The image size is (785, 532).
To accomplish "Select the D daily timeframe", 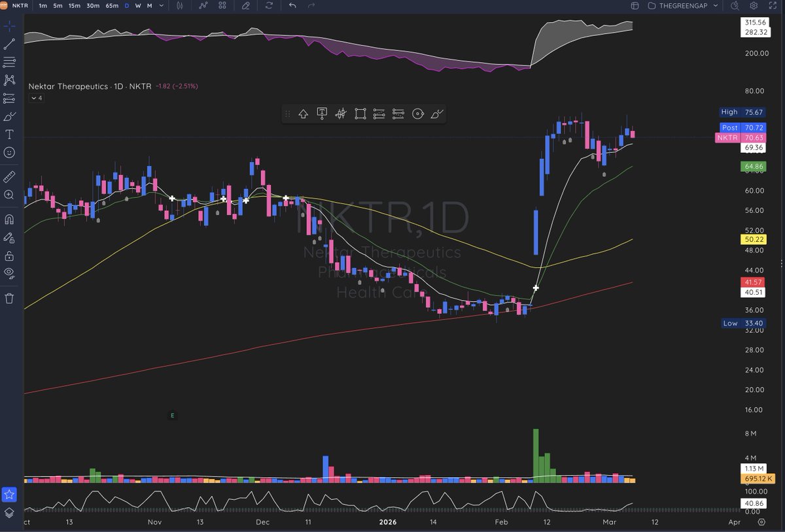I will (126, 5).
